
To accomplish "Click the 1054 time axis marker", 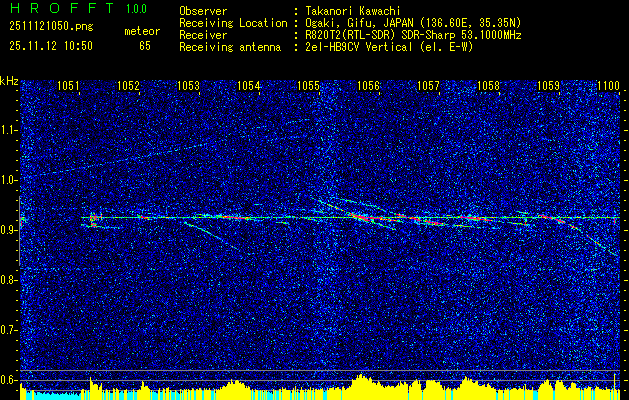I will (249, 85).
